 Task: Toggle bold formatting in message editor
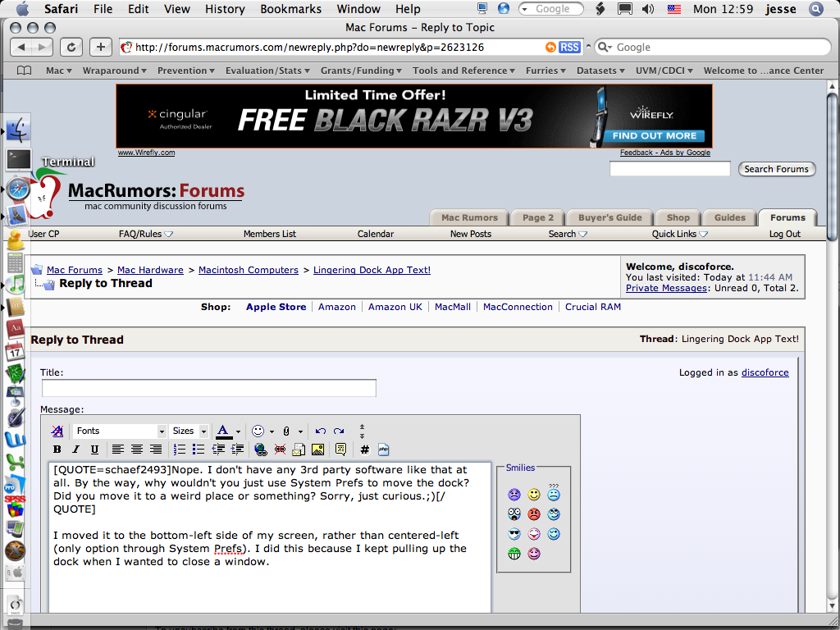[57, 450]
